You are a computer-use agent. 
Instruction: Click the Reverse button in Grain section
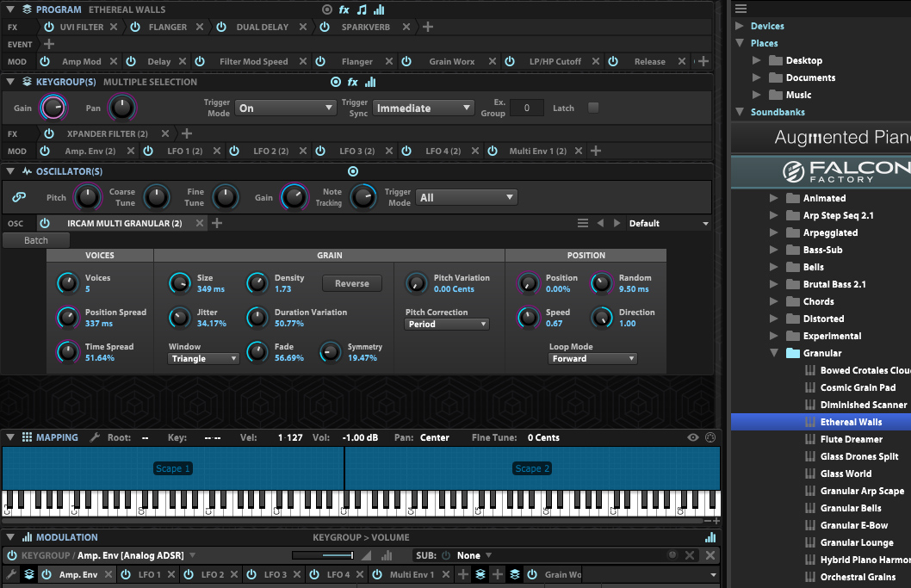[352, 283]
